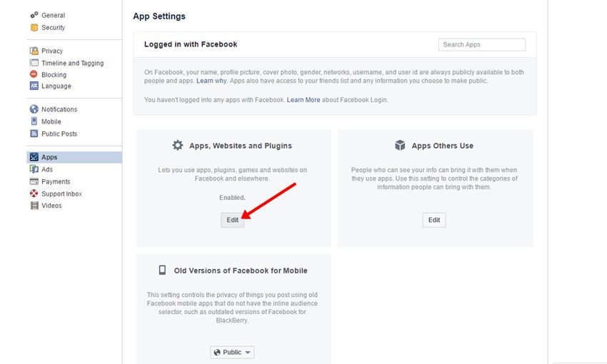Click the Mobile phone icon in sidebar
Screen dimensions: 607x364
click(x=34, y=121)
